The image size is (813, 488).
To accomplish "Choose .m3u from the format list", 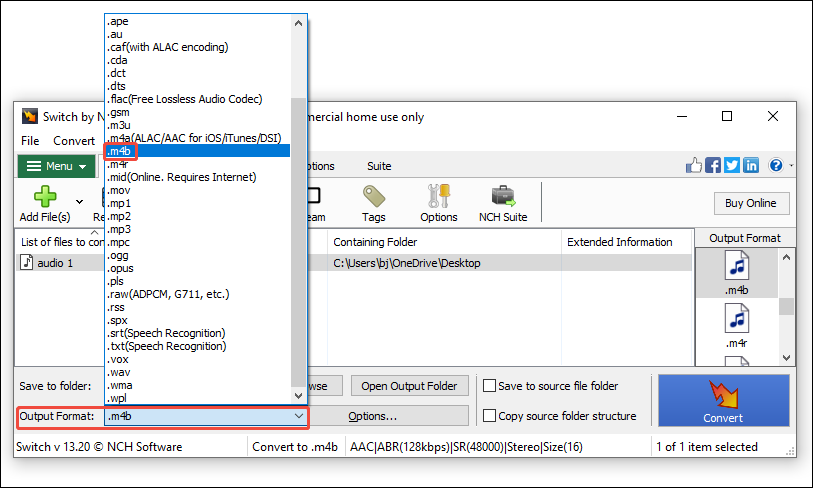I will (x=198, y=125).
